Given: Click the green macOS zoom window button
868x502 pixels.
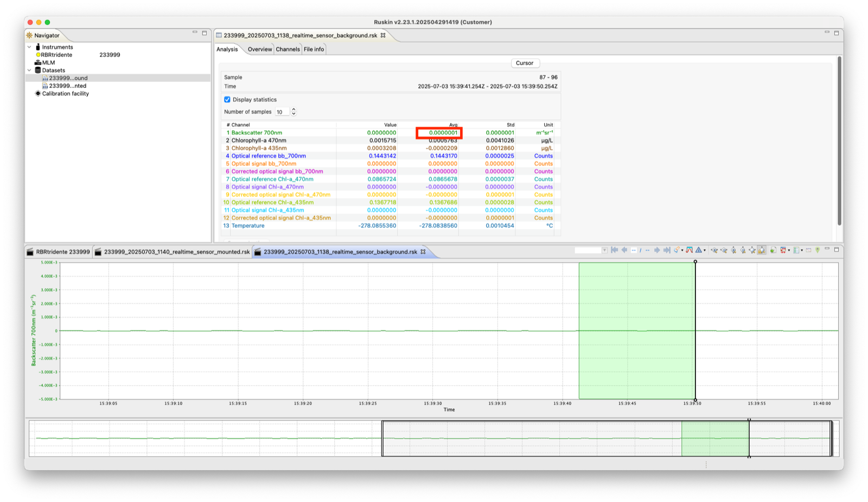Looking at the screenshot, I should pyautogui.click(x=47, y=22).
